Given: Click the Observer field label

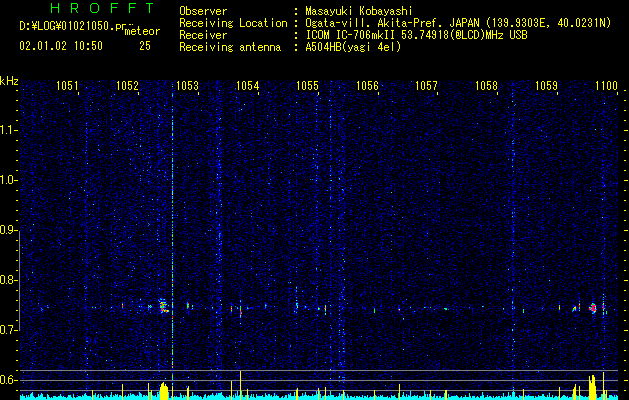Looking at the screenshot, I should [203, 11].
